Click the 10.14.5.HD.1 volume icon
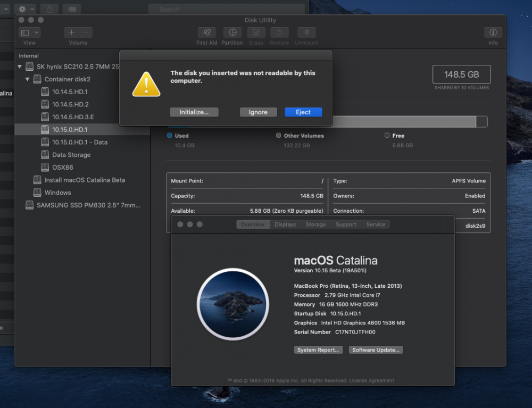532x408 pixels. click(45, 91)
